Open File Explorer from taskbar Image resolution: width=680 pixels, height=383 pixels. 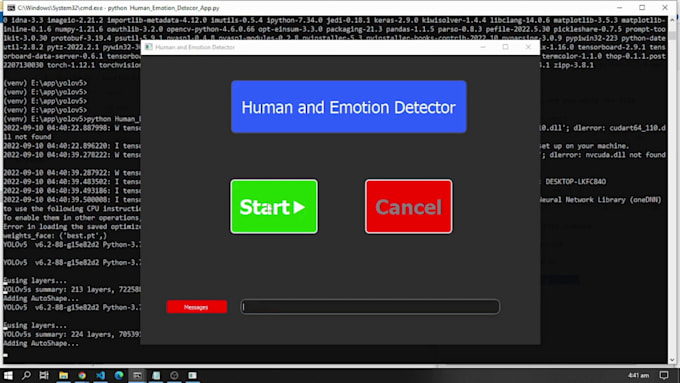[x=63, y=375]
